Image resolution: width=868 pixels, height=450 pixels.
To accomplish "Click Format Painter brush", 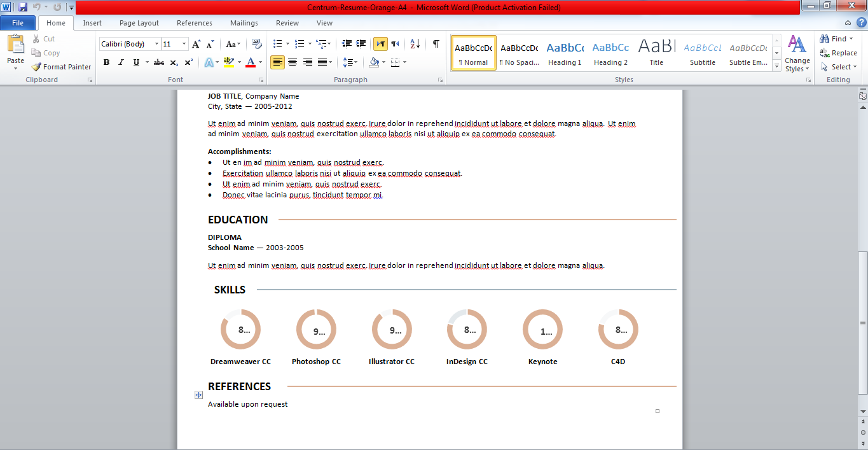I will (x=36, y=67).
